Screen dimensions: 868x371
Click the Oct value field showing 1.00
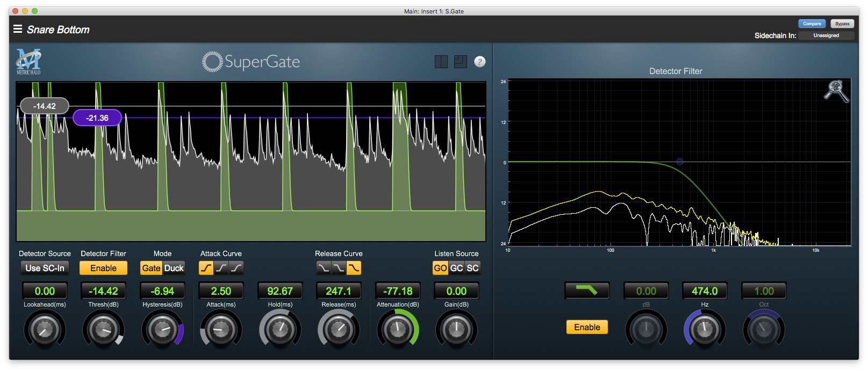pos(764,291)
